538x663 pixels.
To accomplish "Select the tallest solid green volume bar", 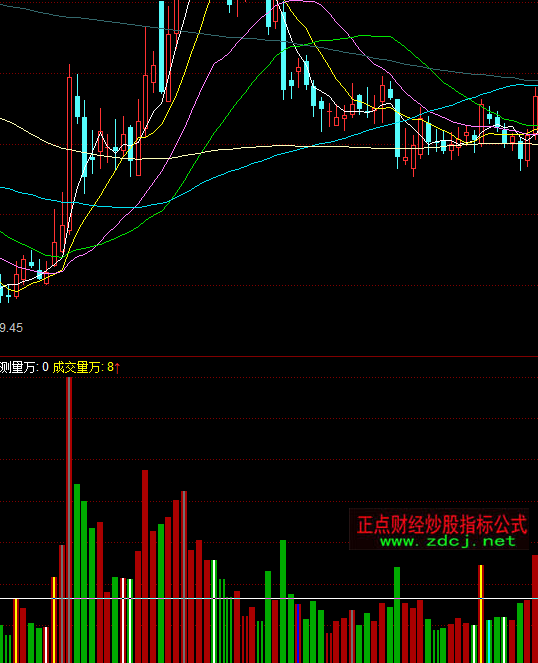I will (x=77, y=573).
